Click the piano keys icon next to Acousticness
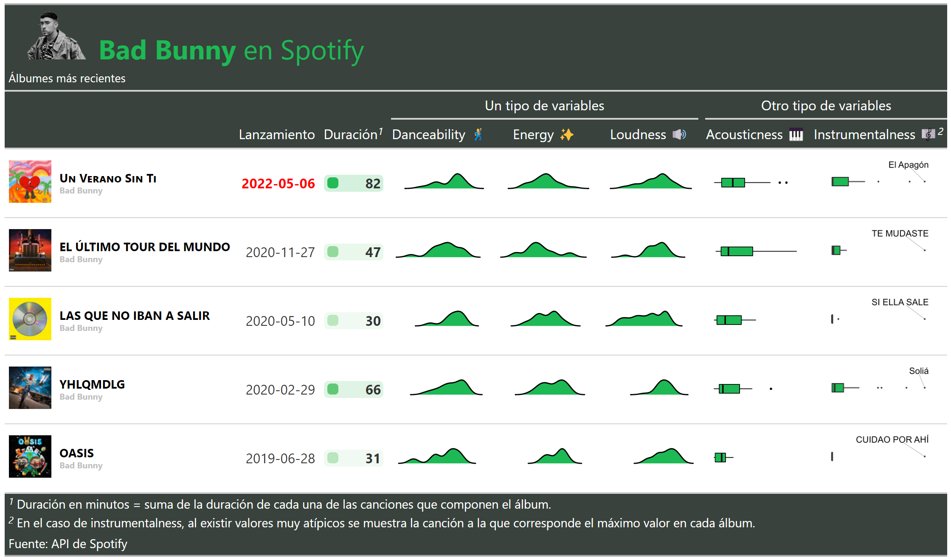 point(796,134)
